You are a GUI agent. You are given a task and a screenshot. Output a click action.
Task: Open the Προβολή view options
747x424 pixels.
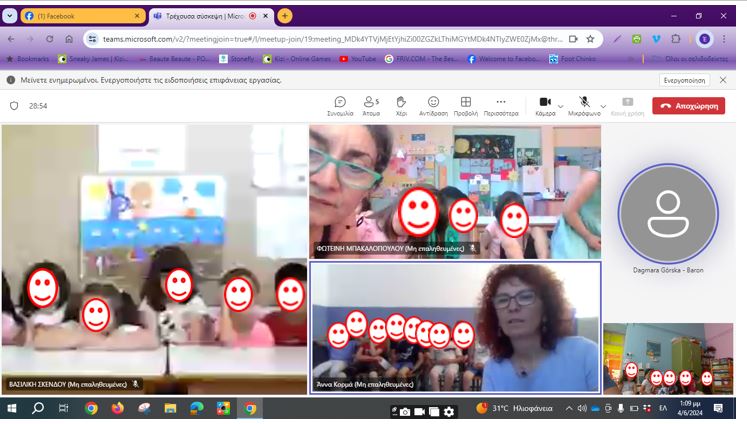click(465, 105)
